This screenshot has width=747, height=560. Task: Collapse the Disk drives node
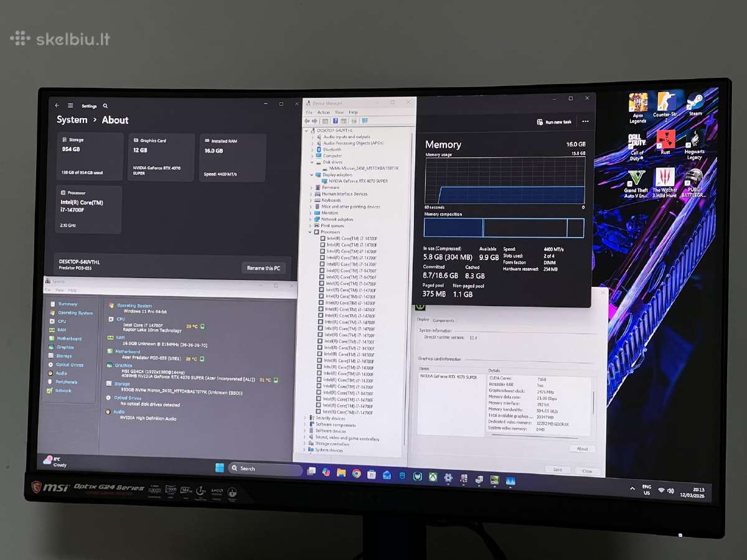tap(312, 162)
